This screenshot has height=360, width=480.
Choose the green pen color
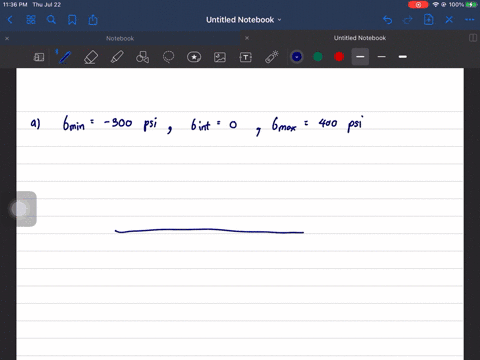318,57
